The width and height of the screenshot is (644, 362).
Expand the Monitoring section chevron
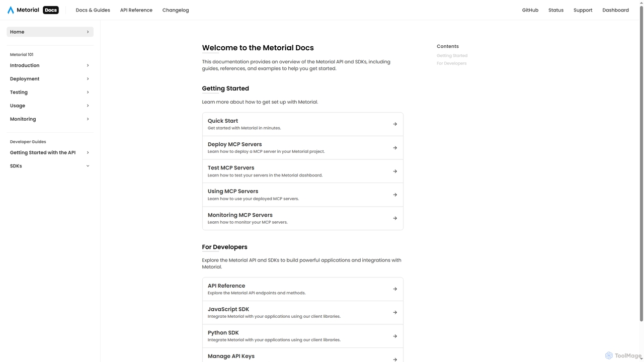[88, 119]
